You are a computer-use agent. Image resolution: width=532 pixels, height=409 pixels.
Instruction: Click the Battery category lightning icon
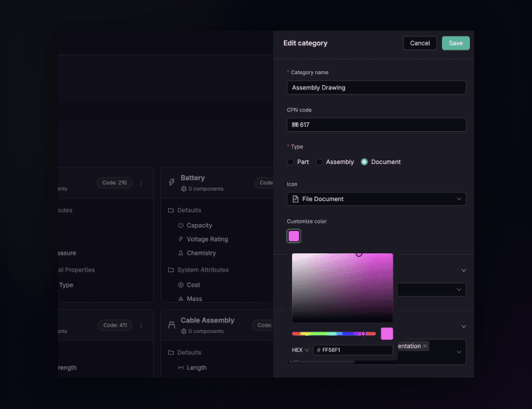tap(172, 183)
